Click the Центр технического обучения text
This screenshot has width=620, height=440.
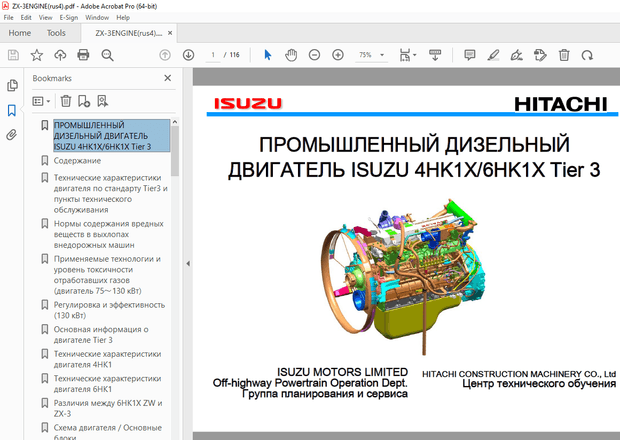point(539,383)
